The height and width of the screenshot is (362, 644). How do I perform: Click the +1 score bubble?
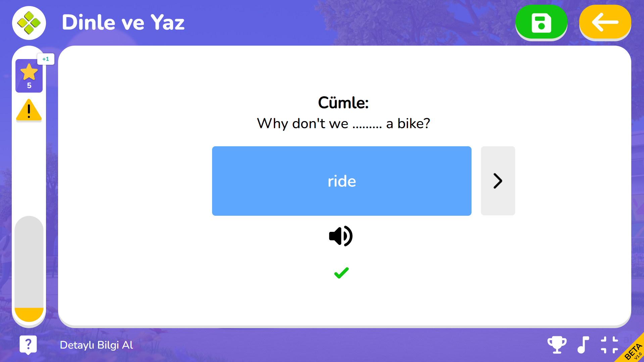(46, 59)
